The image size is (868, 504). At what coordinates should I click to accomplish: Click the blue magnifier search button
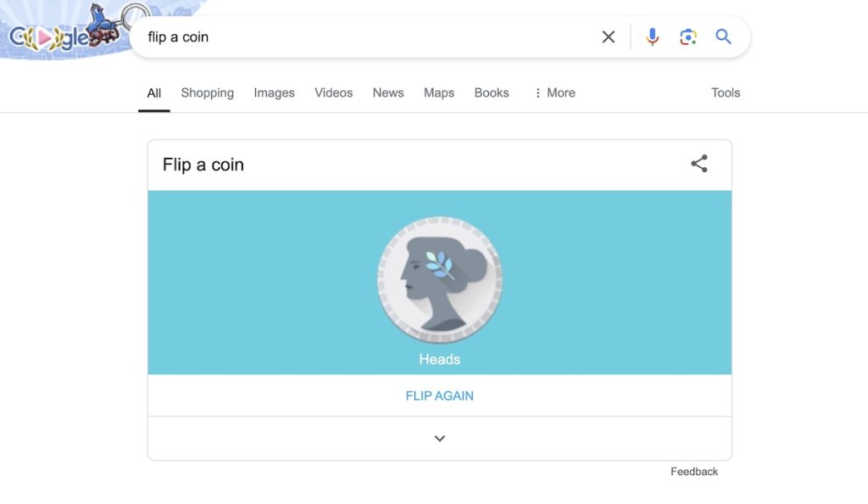(x=723, y=36)
